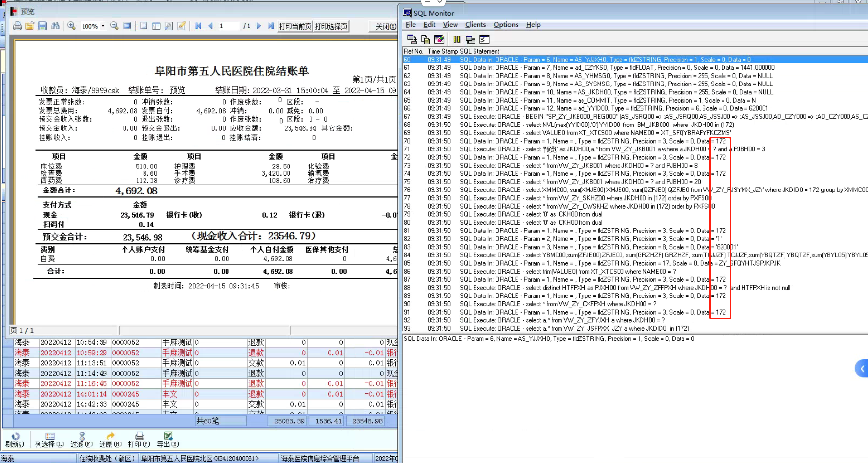868x463 pixels.
Task: Open page settings icon in preview toolbar
Action: click(169, 26)
